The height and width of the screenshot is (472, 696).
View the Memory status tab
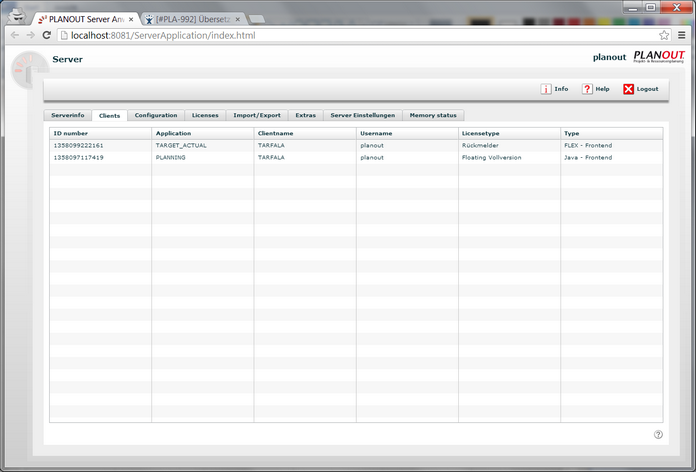[x=433, y=115]
